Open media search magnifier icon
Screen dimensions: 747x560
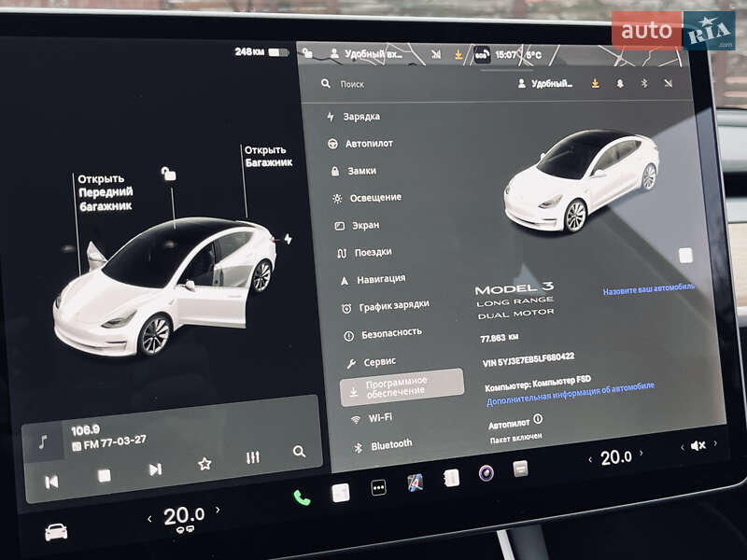point(299,452)
